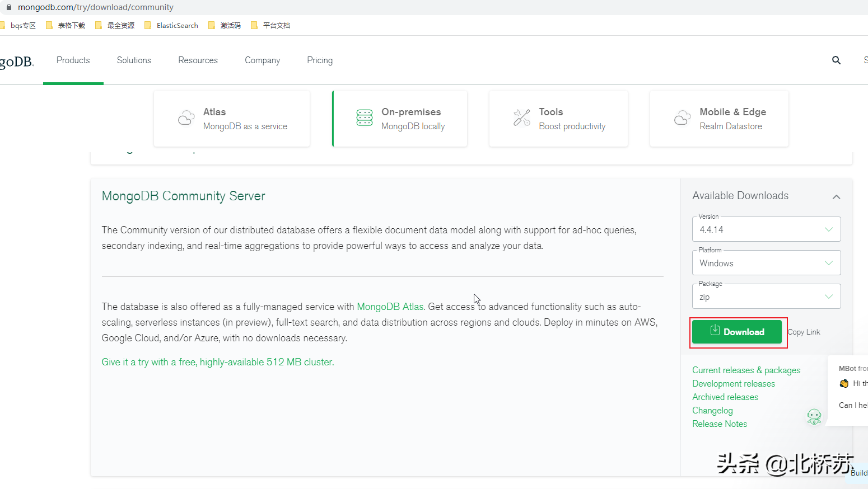Click the Archived releases link
The width and height of the screenshot is (868, 489).
pyautogui.click(x=725, y=397)
